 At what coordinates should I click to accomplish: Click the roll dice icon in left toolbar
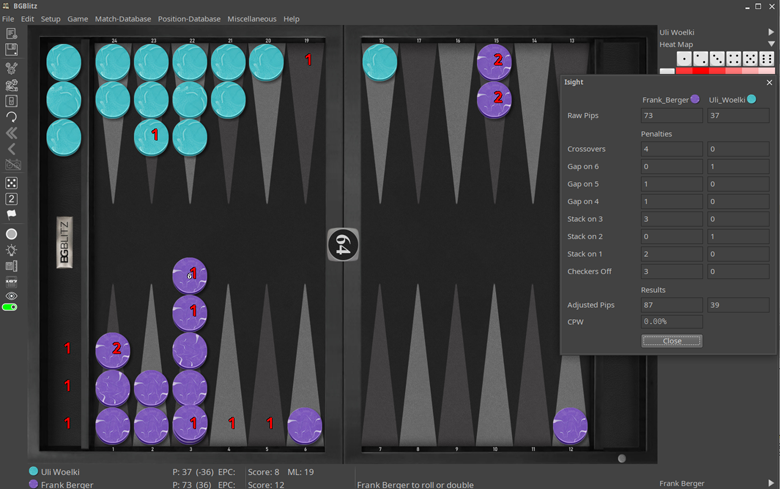(11, 183)
